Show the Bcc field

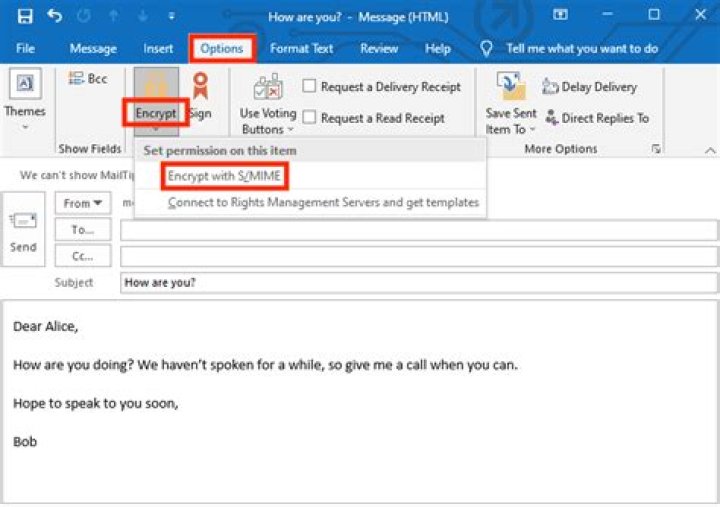click(88, 79)
